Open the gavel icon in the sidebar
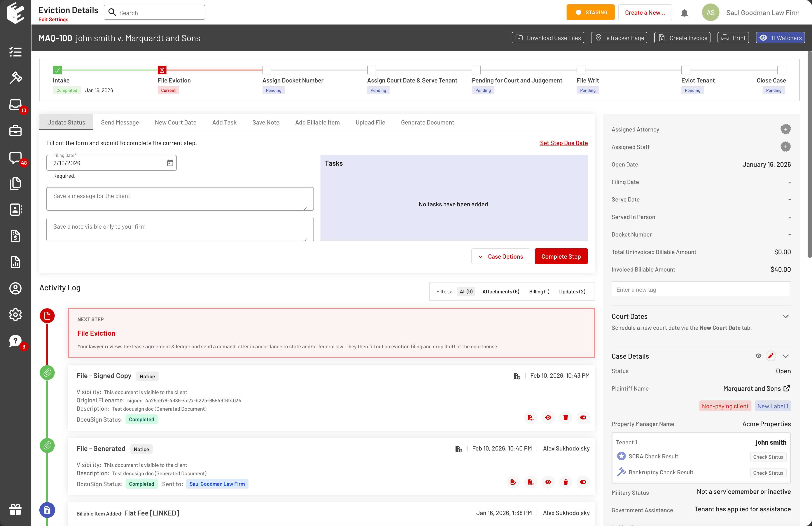The image size is (812, 526). click(x=15, y=78)
